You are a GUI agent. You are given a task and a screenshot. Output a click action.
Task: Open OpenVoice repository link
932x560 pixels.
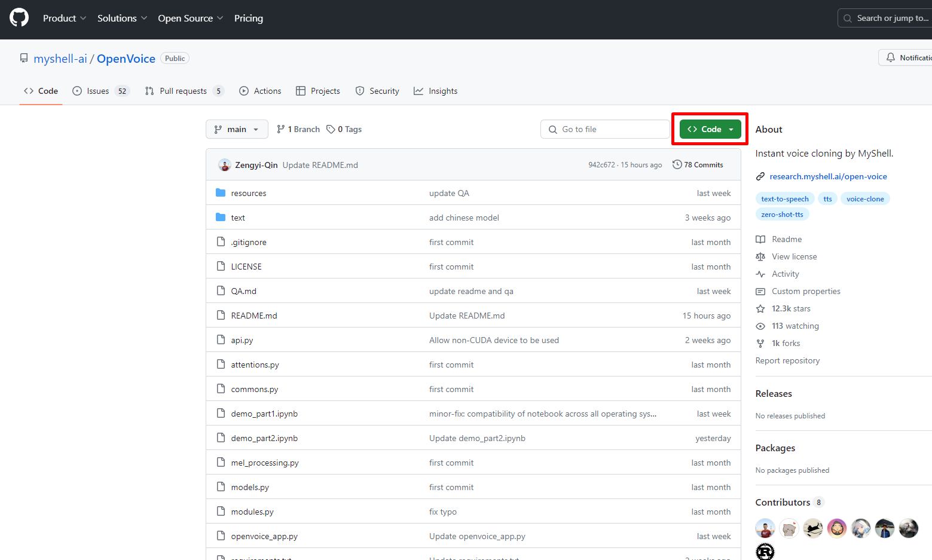[126, 59]
